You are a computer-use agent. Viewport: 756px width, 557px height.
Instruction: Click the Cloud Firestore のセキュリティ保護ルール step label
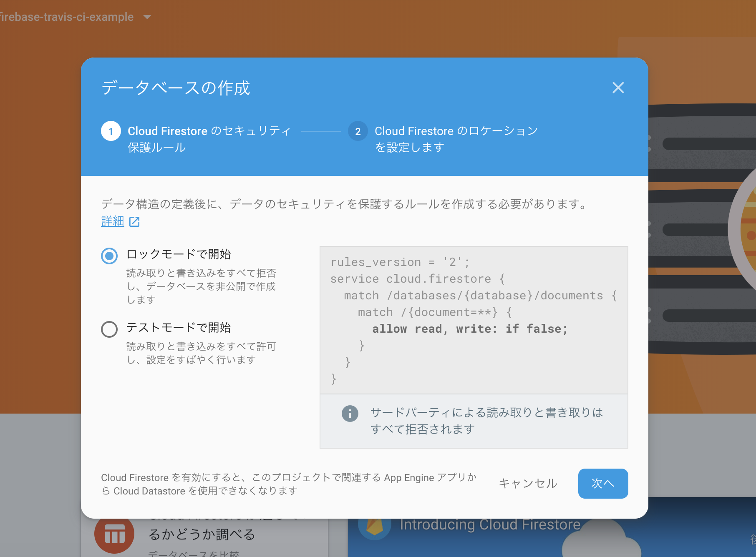[x=209, y=139]
